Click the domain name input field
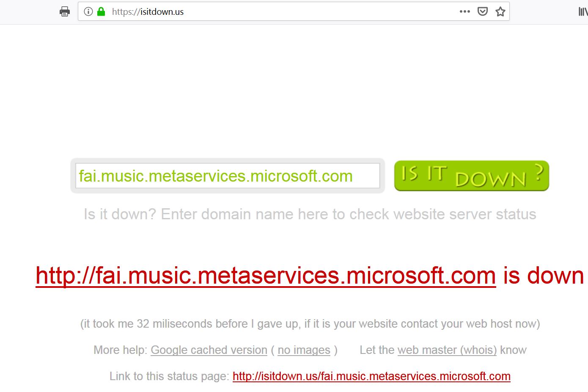 pos(228,176)
